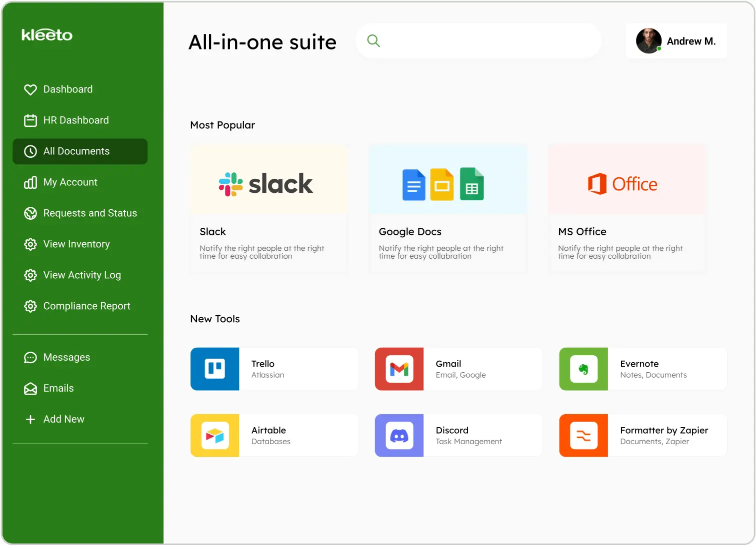The width and height of the screenshot is (756, 546).
Task: Open My Account page
Action: click(x=80, y=182)
